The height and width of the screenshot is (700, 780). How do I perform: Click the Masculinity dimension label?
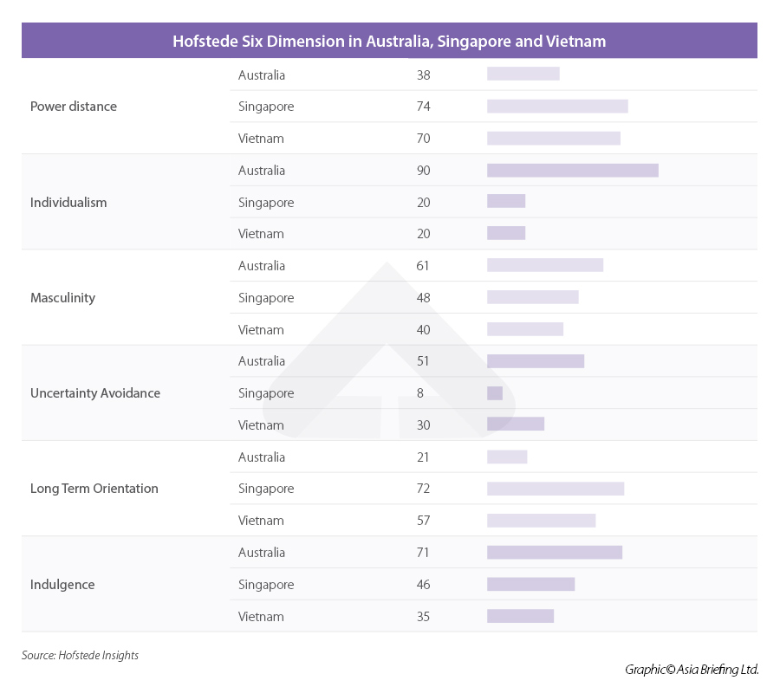pyautogui.click(x=62, y=298)
